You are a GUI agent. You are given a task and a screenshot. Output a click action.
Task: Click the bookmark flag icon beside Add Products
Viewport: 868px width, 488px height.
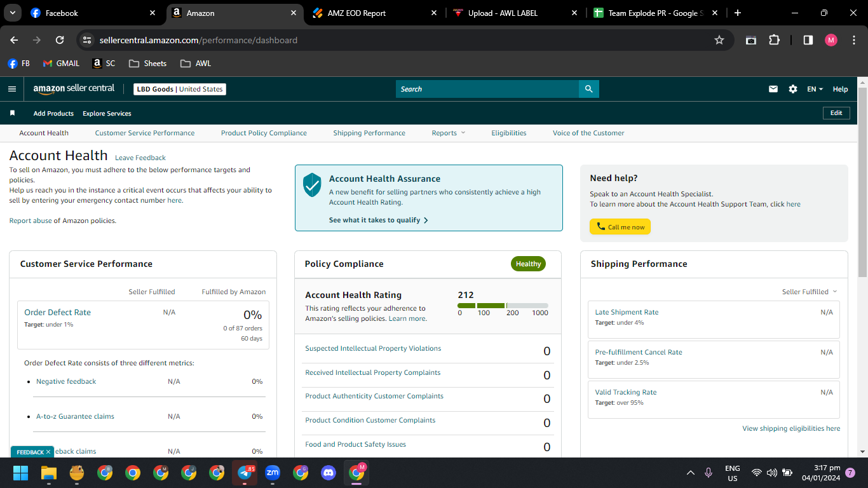pos(12,113)
